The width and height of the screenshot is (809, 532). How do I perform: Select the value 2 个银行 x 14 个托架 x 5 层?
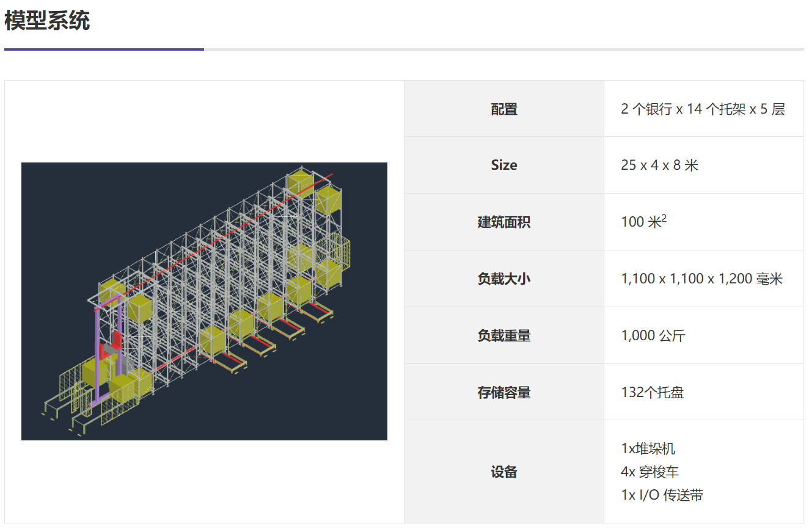coord(703,109)
